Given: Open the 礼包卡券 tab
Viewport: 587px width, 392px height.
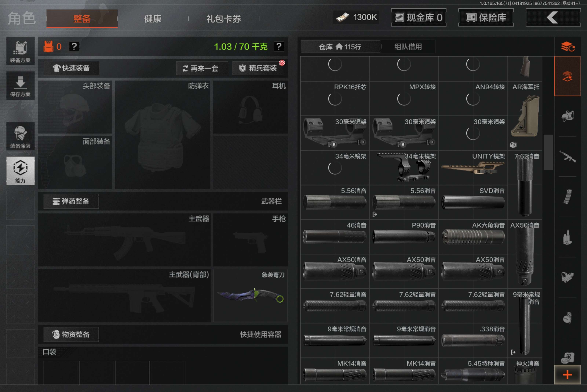Looking at the screenshot, I should pos(223,19).
